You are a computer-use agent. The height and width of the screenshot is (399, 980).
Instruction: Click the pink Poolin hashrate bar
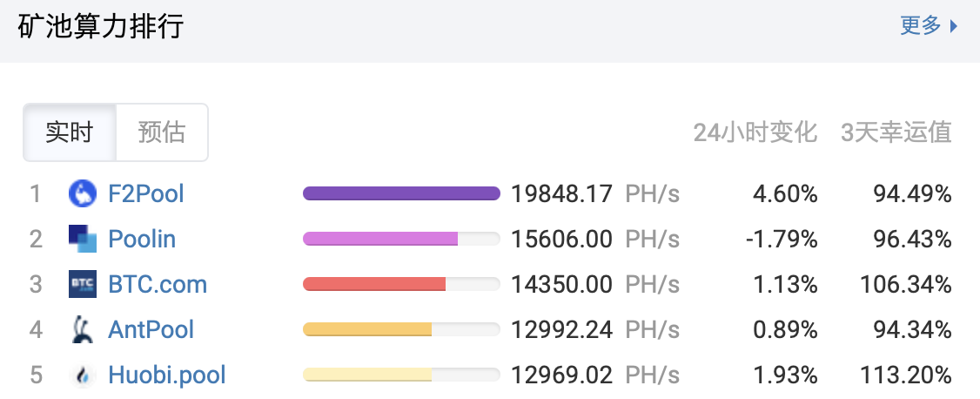point(380,239)
